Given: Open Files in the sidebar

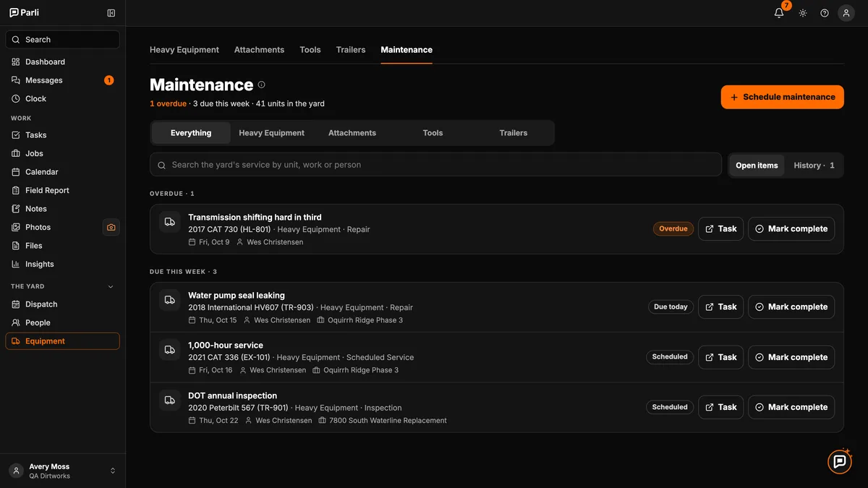Looking at the screenshot, I should pyautogui.click(x=63, y=246).
